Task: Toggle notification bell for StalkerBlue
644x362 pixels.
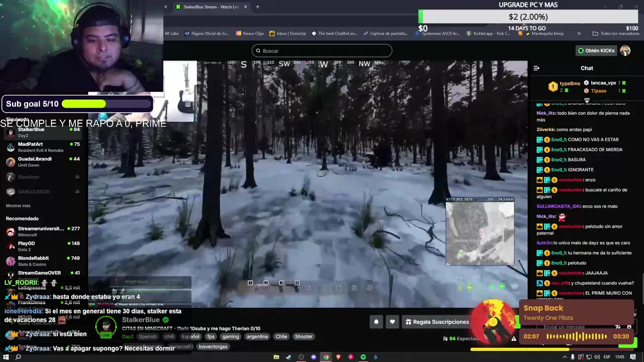Action: click(376, 322)
